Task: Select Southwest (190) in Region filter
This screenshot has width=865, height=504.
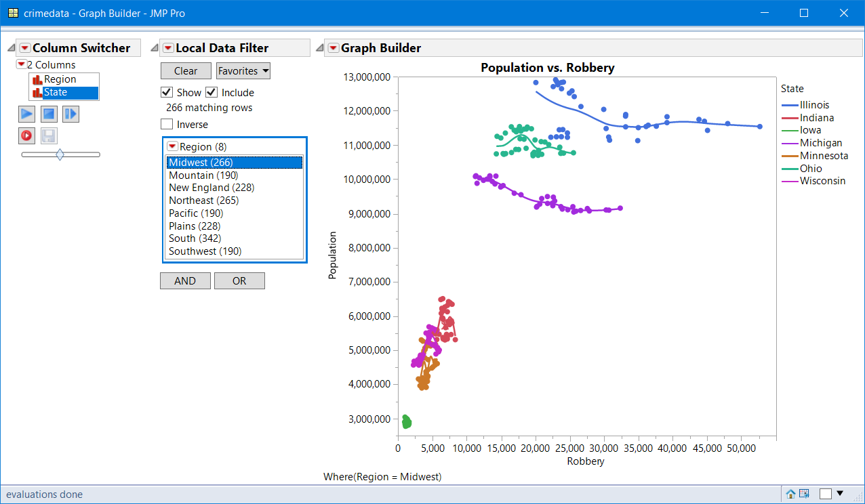Action: pos(235,251)
